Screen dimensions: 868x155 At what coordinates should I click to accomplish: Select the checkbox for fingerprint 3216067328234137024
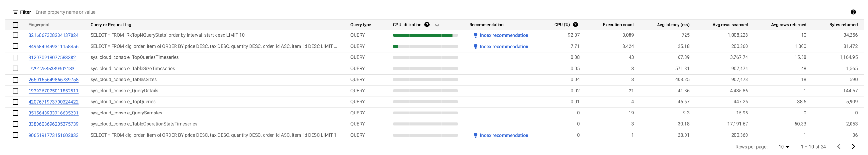[x=16, y=35]
